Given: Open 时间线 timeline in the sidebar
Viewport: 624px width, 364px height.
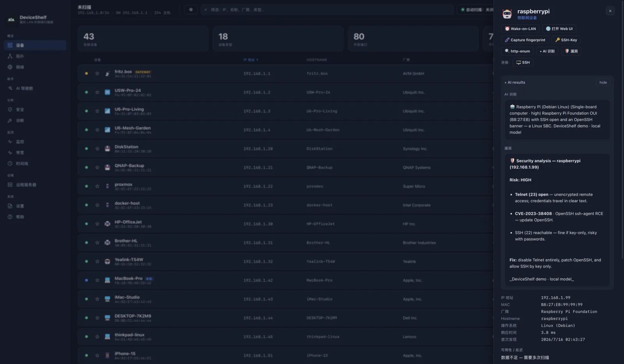Looking at the screenshot, I should 35,164.
